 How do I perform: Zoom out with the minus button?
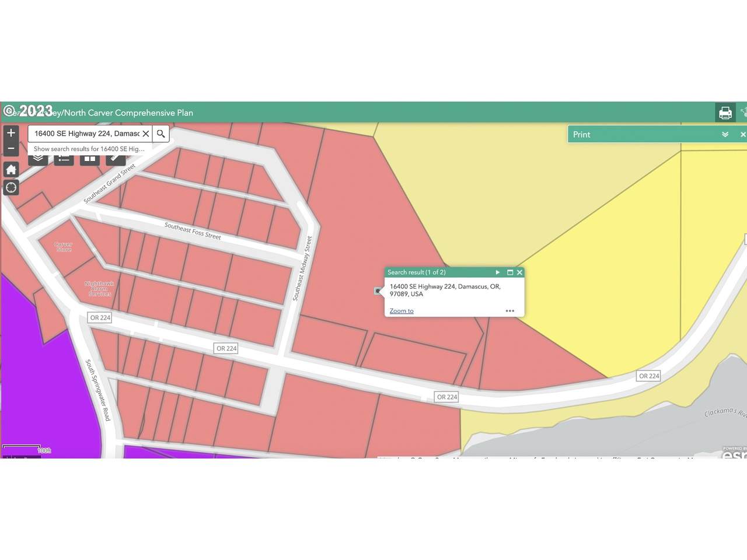pyautogui.click(x=11, y=149)
